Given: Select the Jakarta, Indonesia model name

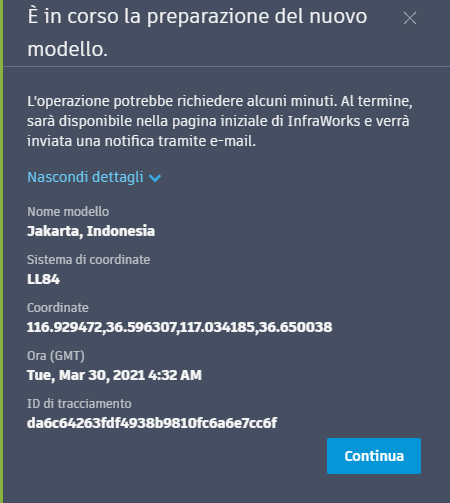Looking at the screenshot, I should tap(91, 231).
